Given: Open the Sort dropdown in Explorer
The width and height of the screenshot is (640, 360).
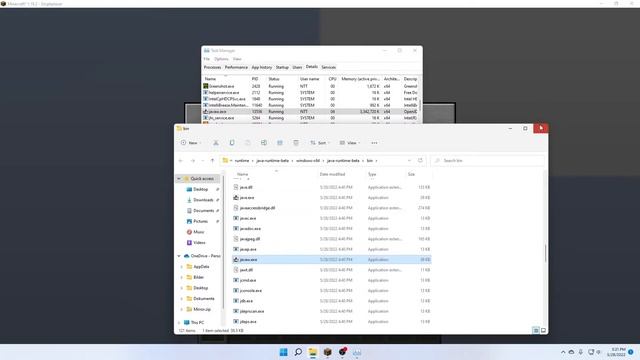Looking at the screenshot, I should click(x=320, y=143).
